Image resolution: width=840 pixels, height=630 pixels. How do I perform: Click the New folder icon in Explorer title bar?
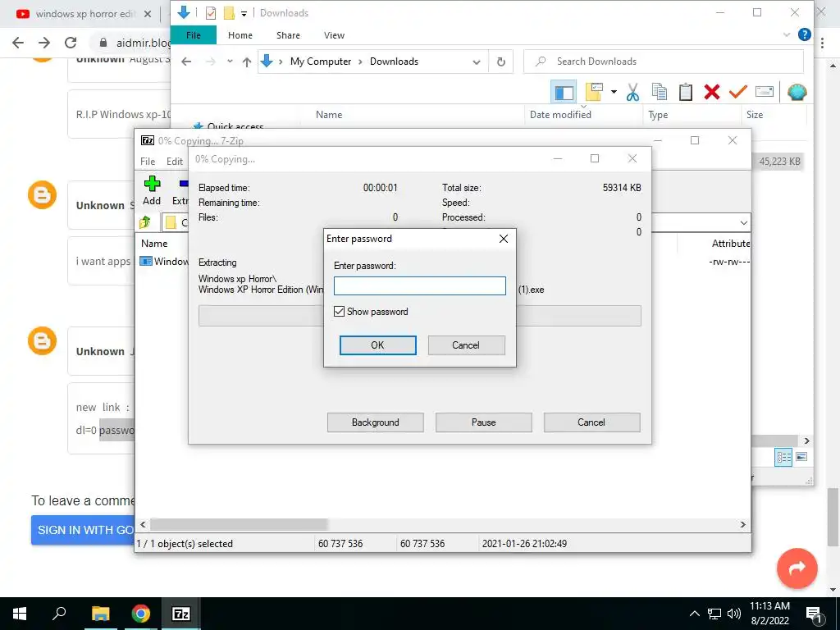tap(230, 13)
